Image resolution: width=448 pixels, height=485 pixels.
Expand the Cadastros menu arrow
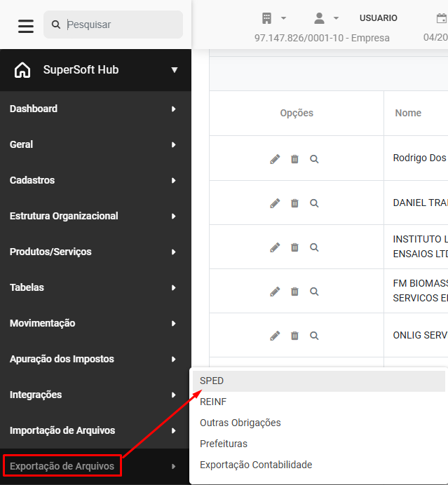tap(174, 180)
